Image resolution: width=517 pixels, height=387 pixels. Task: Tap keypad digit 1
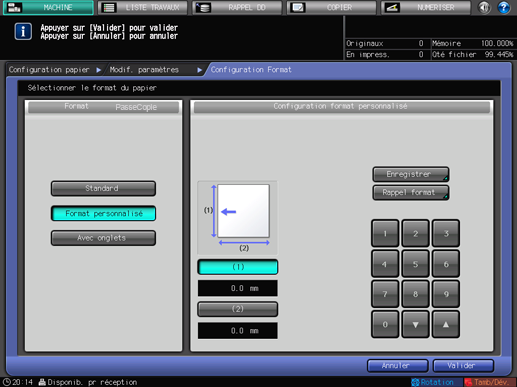click(385, 234)
